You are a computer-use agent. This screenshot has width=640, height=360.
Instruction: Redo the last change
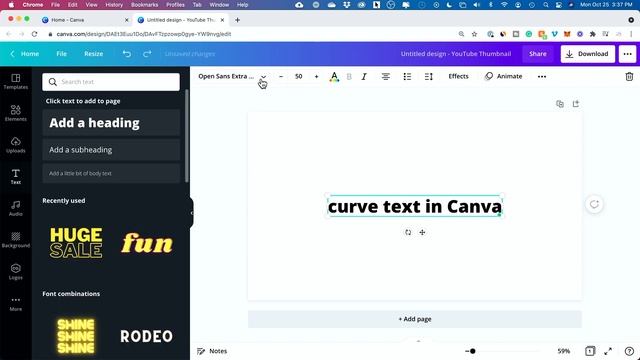coord(147,53)
